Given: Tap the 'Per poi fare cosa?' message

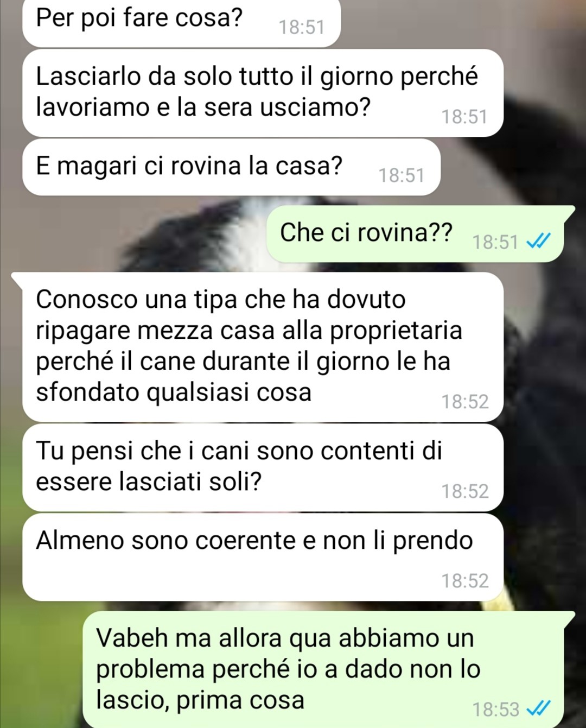Looking at the screenshot, I should 181,23.
